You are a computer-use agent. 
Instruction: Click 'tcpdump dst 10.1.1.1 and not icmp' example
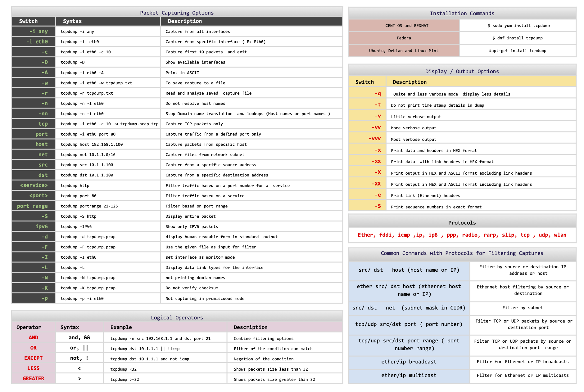[x=150, y=359]
